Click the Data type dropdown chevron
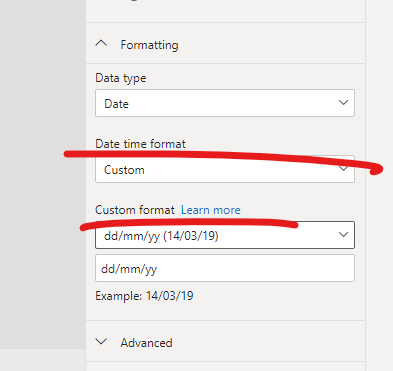The image size is (393, 371). pos(343,103)
